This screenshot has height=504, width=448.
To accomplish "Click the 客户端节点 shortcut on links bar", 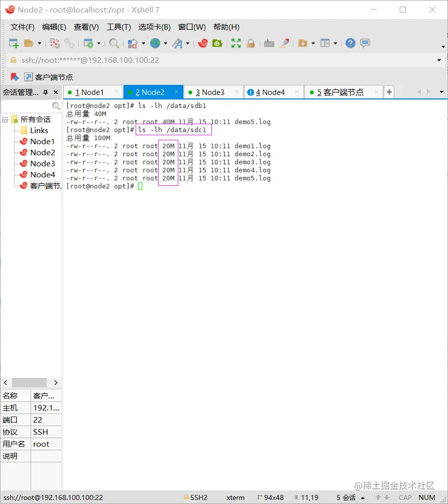I will click(49, 77).
